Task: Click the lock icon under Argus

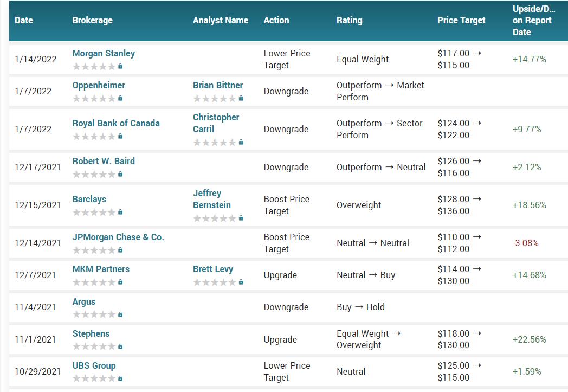Action: point(120,314)
